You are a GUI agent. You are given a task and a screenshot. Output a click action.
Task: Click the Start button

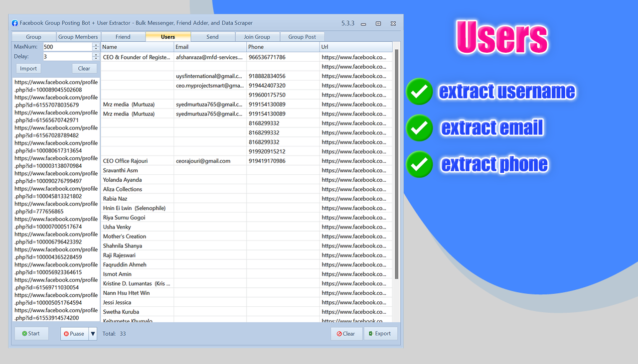(x=31, y=334)
